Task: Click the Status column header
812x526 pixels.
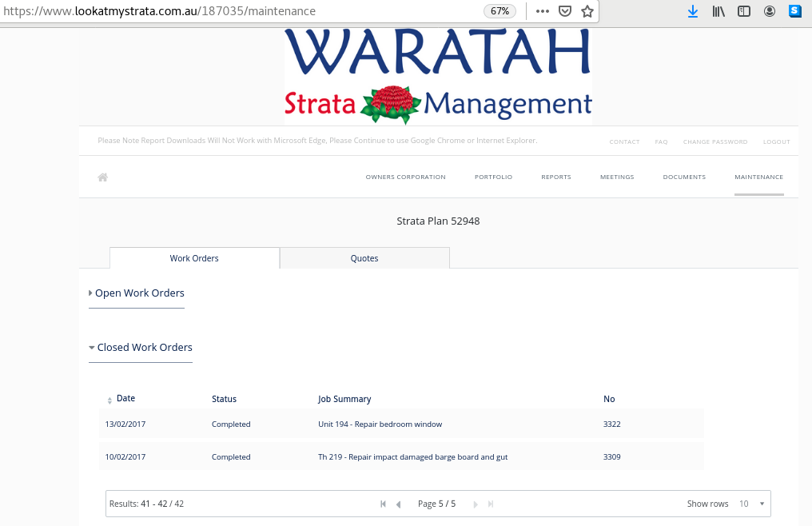Action: point(225,399)
